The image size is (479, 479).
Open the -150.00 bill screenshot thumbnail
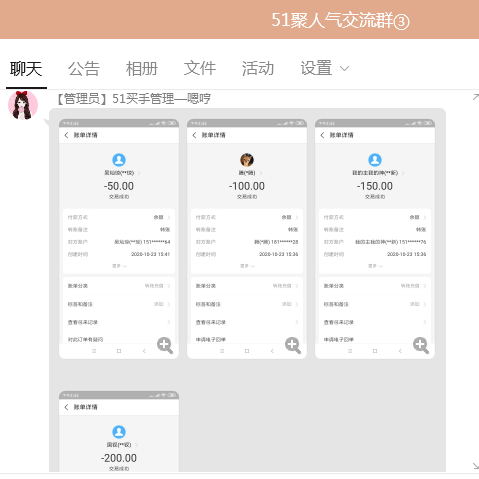tap(375, 239)
